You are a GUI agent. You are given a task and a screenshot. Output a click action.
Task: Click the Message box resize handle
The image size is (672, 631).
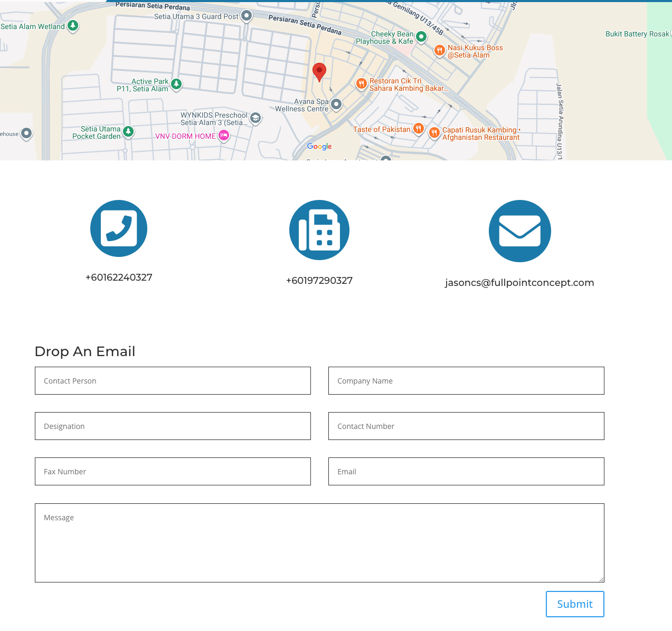(x=601, y=579)
